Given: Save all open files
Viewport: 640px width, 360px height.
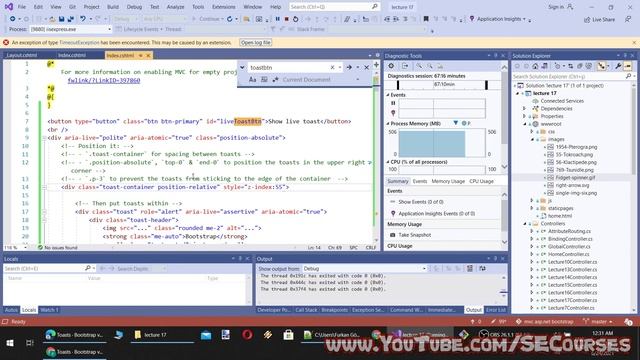Looking at the screenshot, I should point(70,19).
